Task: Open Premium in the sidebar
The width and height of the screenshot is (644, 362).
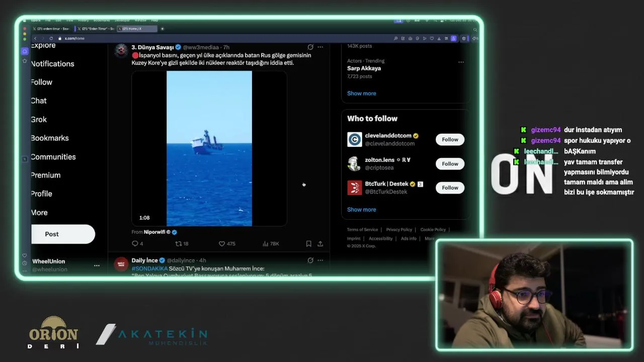Action: tap(45, 175)
